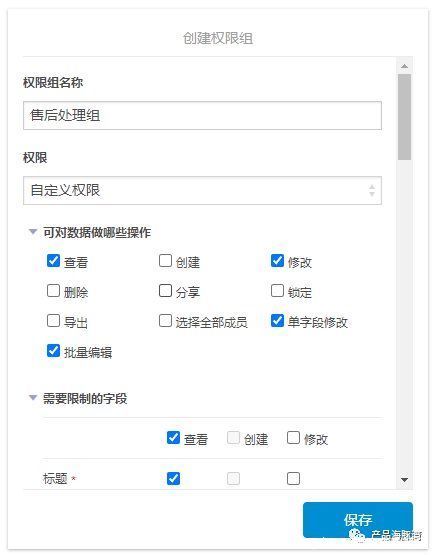Enable the 创建 data operation checkbox
The width and height of the screenshot is (435, 555).
(165, 261)
